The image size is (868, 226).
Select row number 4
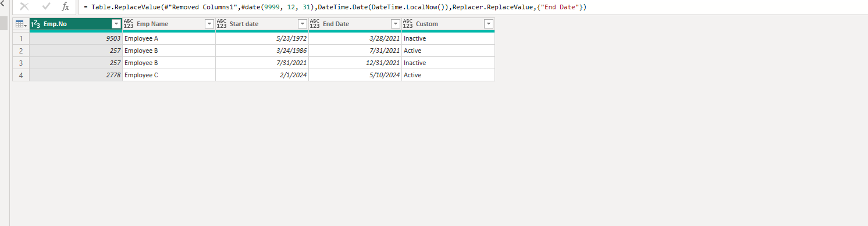pos(21,75)
